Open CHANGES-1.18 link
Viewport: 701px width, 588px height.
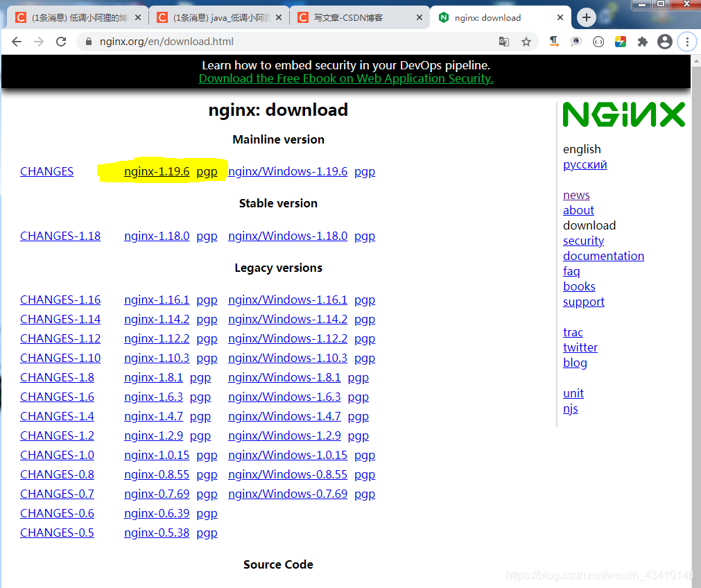[60, 236]
